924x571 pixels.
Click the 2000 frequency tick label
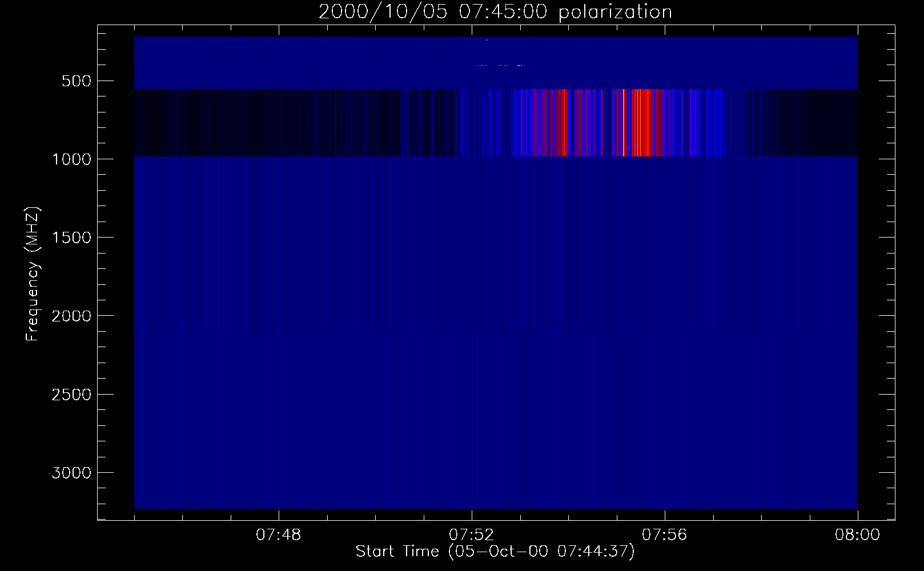(71, 316)
